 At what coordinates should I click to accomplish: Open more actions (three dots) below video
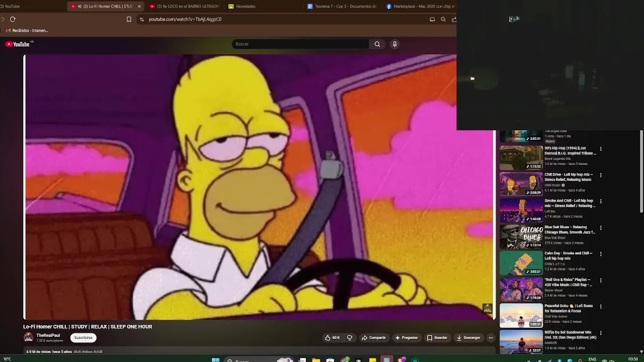491,338
